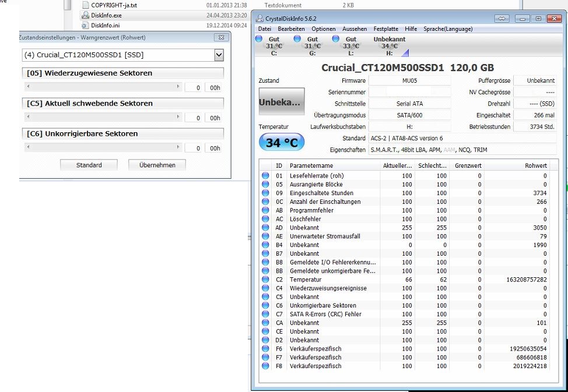Click the Übernehmen button
The image size is (568, 392).
click(x=157, y=165)
